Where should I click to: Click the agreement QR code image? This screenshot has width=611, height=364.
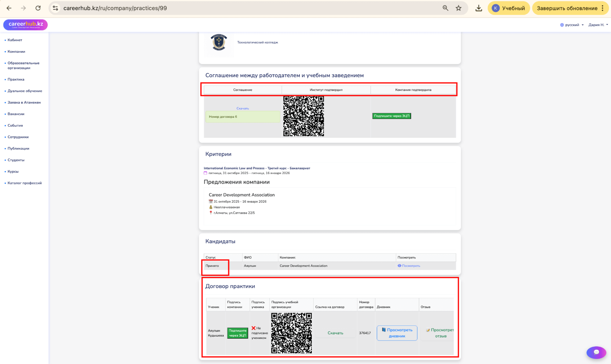click(x=303, y=116)
